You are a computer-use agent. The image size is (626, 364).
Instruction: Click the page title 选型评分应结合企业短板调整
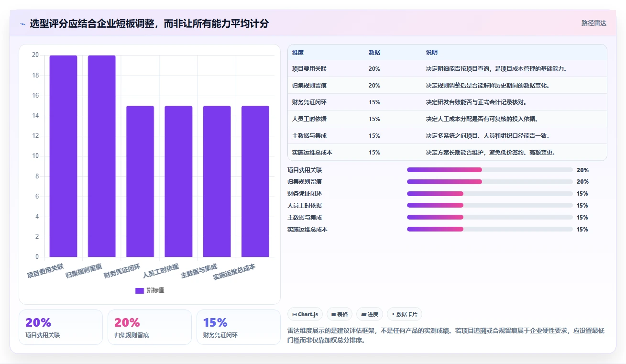point(149,23)
